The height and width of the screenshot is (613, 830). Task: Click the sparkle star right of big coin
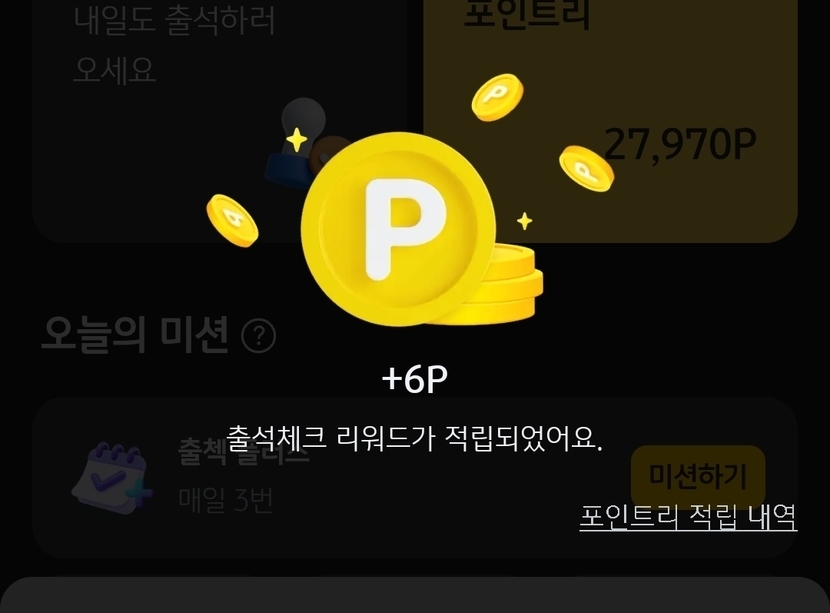[525, 221]
